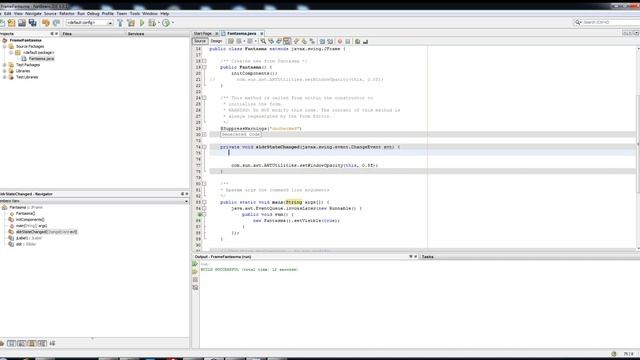640x360 pixels.
Task: Select the FrameFantasma project node
Action: 25,40
